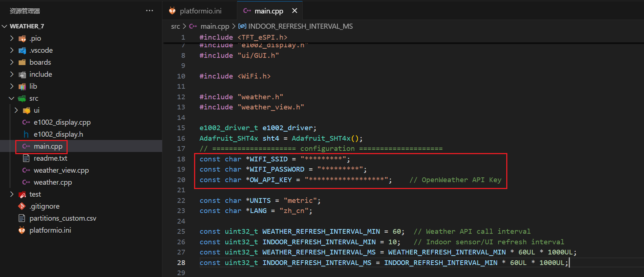The image size is (644, 277).
Task: Expand the ui subfolder
Action: (16, 110)
